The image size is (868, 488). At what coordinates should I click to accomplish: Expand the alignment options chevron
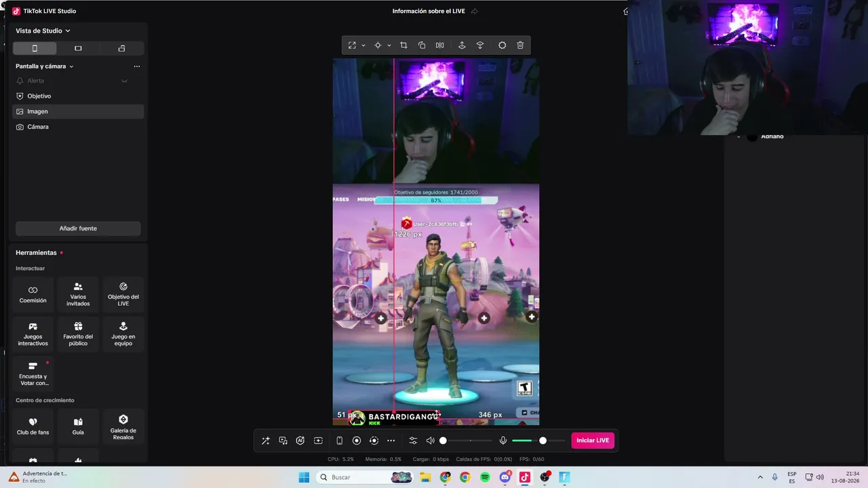tap(389, 45)
